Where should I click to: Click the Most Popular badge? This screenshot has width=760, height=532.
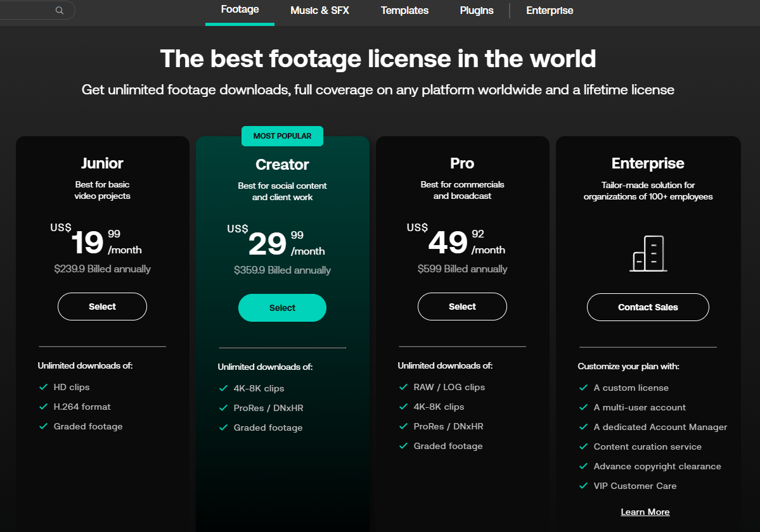click(282, 136)
